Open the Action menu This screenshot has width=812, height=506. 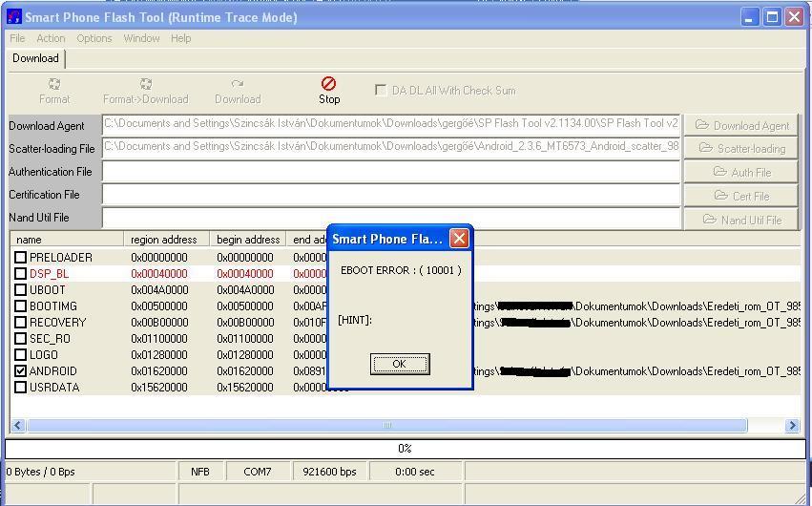pos(51,38)
